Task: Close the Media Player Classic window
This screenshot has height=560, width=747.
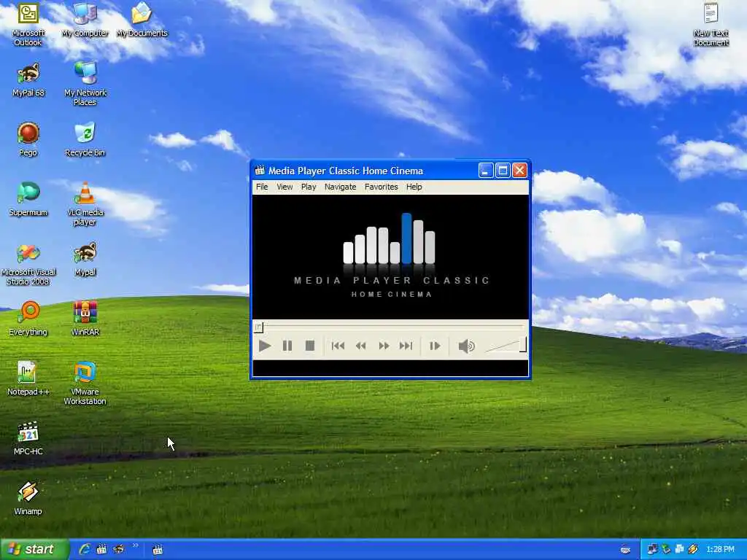Action: [519, 171]
